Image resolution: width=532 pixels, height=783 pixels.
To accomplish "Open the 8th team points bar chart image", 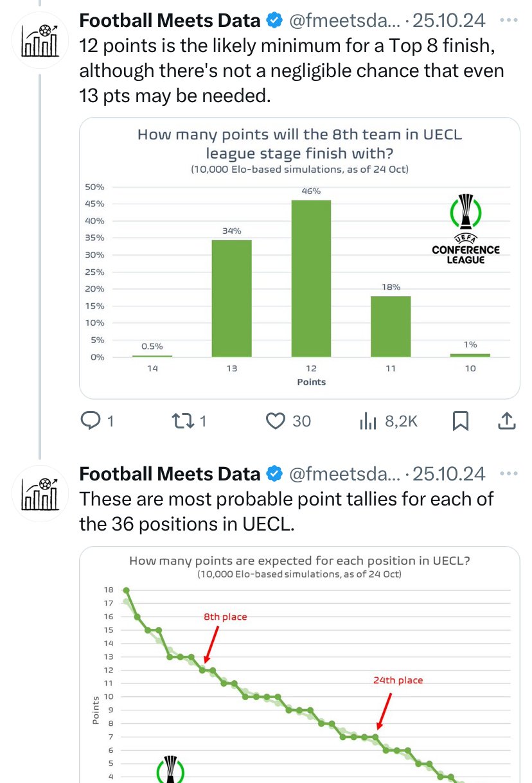I will 299,258.
